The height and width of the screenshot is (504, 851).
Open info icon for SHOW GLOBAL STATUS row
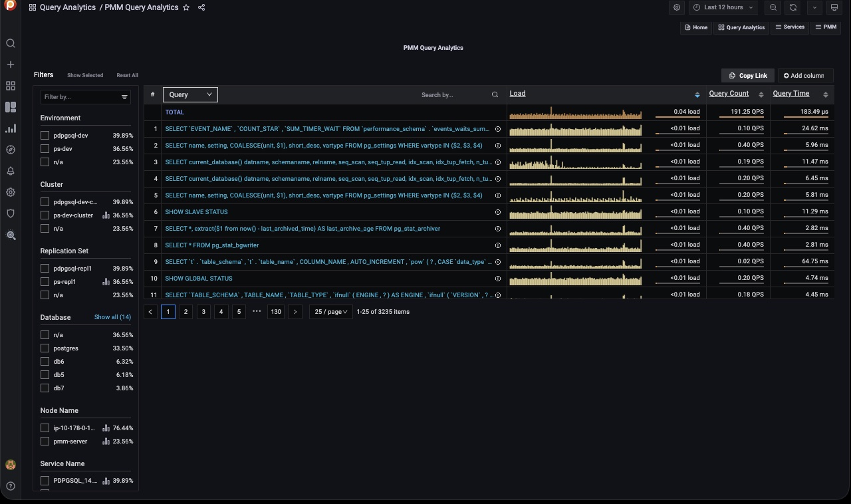pos(498,279)
